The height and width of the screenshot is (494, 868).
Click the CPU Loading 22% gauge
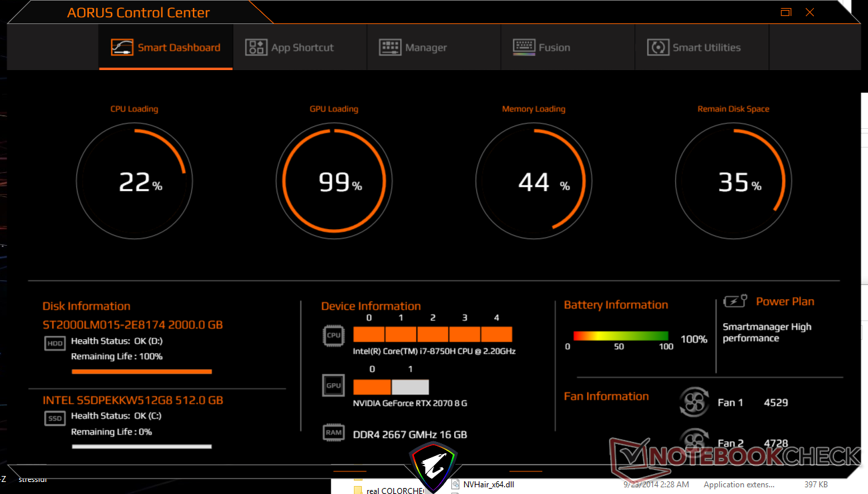click(x=134, y=181)
